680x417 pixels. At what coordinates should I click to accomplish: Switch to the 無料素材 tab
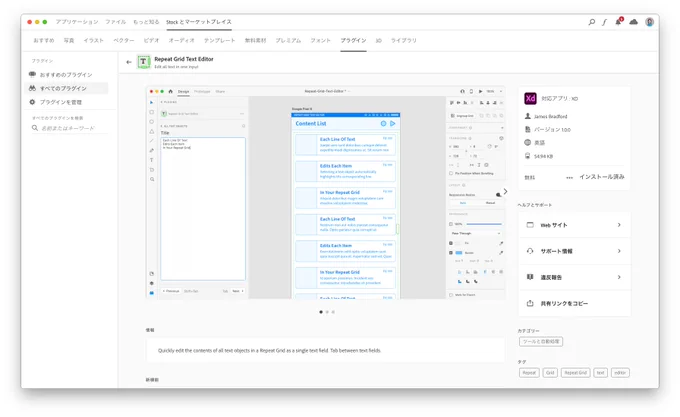point(255,40)
